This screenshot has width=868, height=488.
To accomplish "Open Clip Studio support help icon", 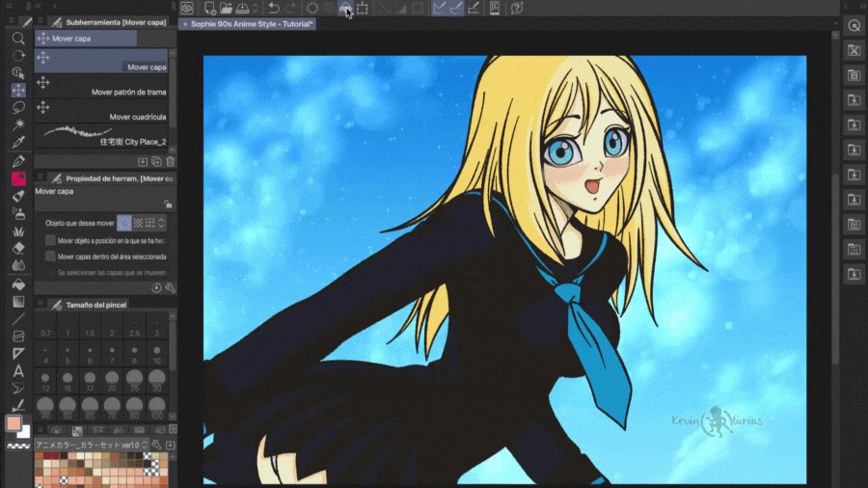I will pos(517,8).
